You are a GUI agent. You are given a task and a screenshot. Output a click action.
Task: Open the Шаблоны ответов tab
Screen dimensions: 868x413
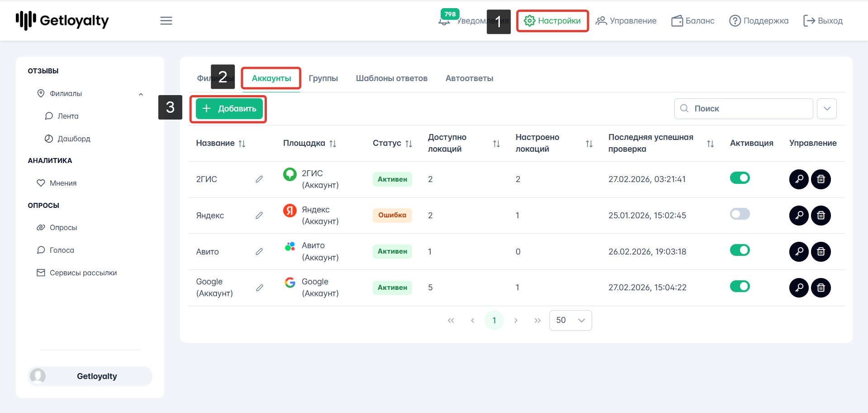pyautogui.click(x=391, y=78)
